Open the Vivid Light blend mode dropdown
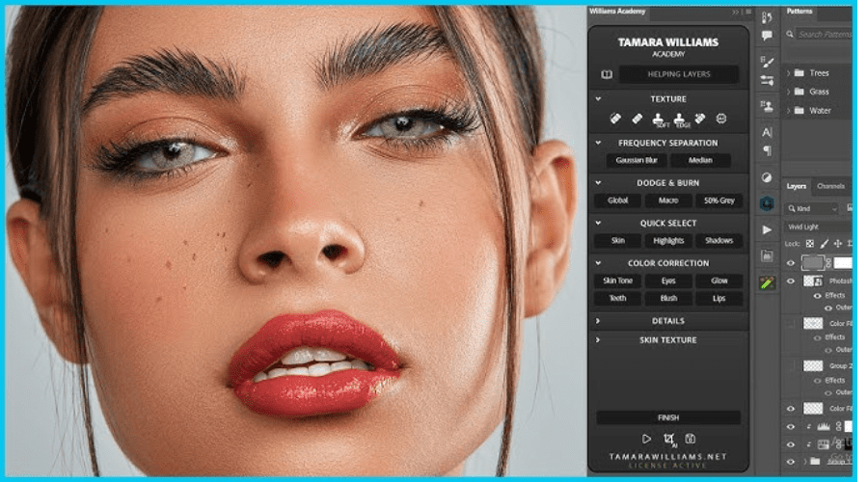The image size is (868, 482). (818, 227)
